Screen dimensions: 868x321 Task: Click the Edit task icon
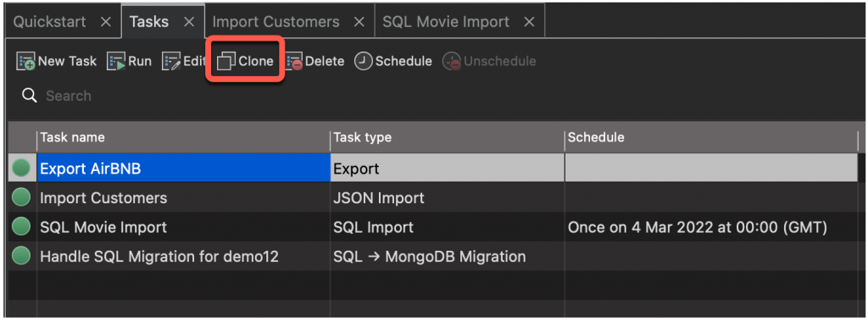tap(171, 62)
